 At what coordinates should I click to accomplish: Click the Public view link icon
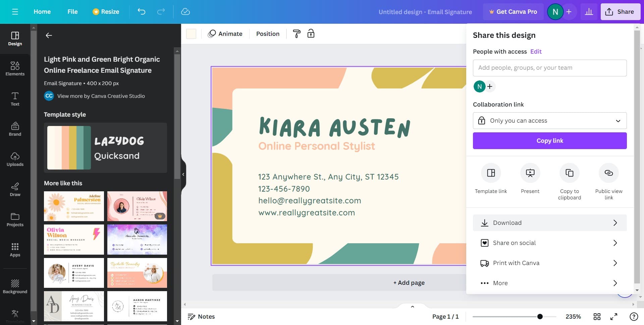pyautogui.click(x=608, y=173)
